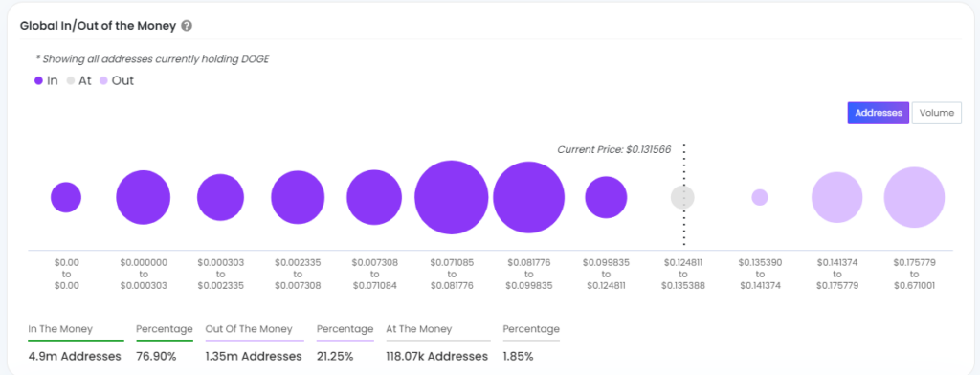Click the Current Price: $0.131566 label
The height and width of the screenshot is (375, 980).
point(613,150)
